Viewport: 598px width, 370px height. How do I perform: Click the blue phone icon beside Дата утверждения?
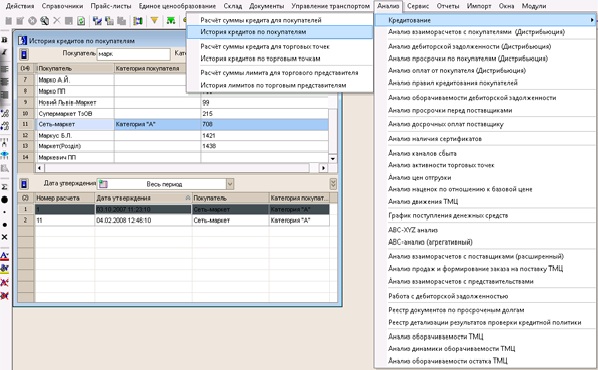(24, 184)
